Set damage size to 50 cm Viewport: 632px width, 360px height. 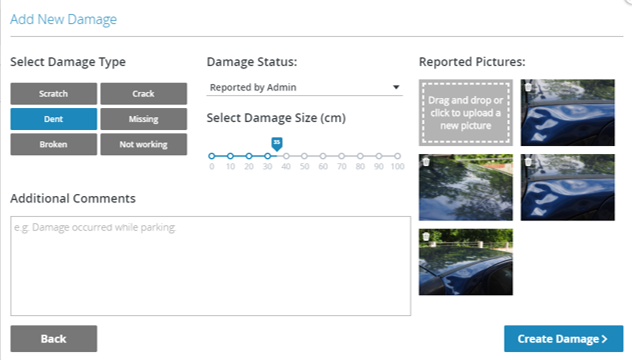tap(304, 156)
